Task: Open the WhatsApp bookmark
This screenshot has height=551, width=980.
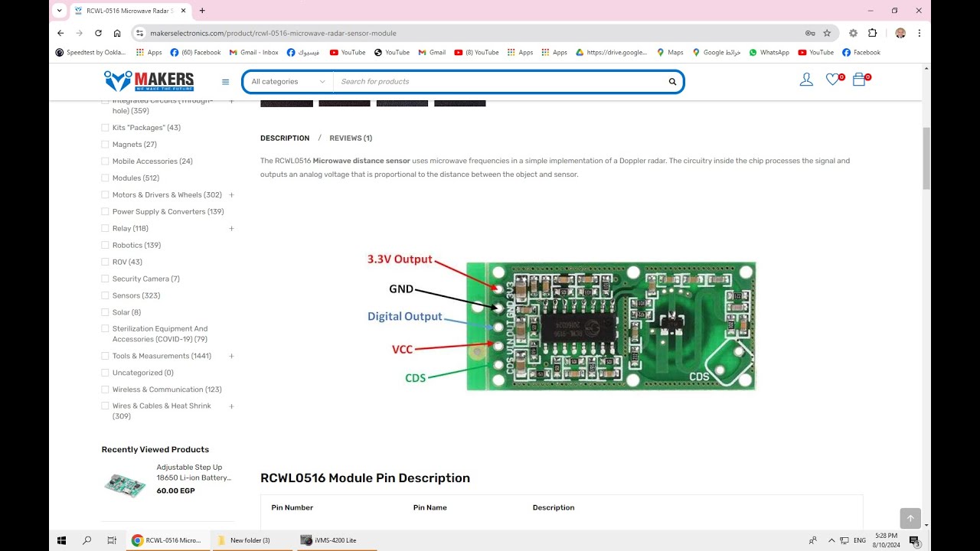Action: [x=769, y=53]
